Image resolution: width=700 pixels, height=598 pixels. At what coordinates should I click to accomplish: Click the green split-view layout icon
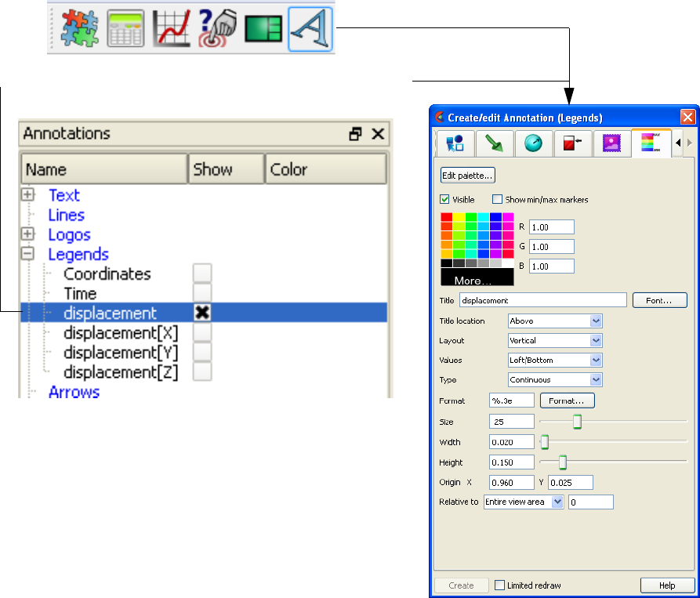(x=263, y=28)
